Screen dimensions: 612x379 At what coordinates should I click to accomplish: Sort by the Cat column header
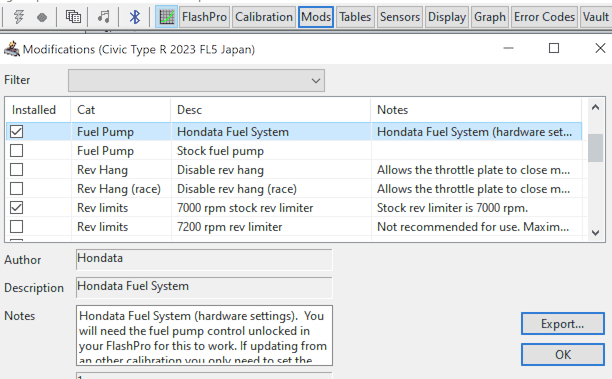(121, 110)
